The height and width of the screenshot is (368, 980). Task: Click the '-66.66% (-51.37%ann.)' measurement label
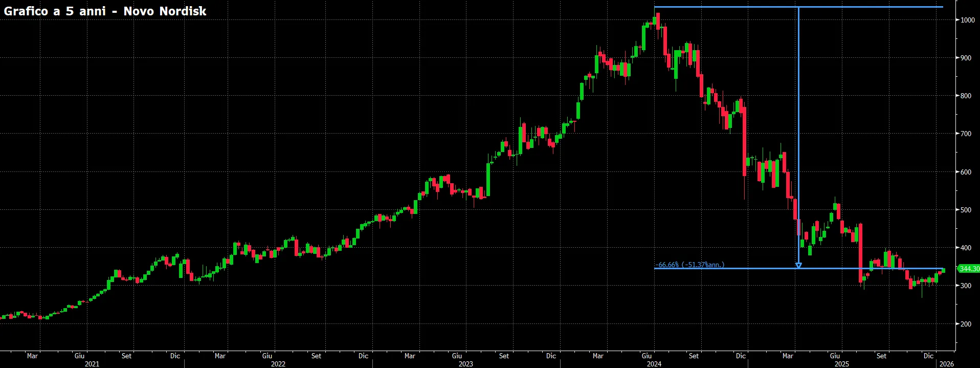point(689,265)
